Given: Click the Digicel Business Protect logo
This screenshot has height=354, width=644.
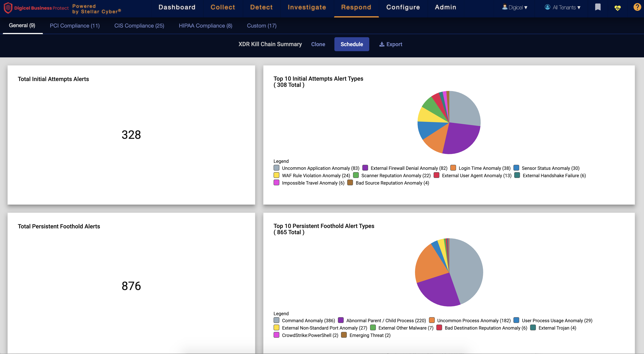Looking at the screenshot, I should [36, 8].
